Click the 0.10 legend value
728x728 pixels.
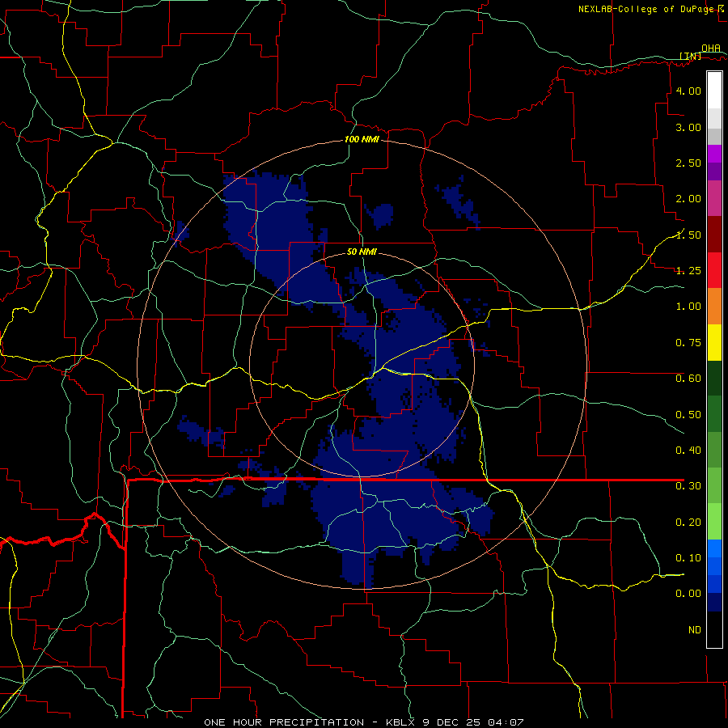688,558
